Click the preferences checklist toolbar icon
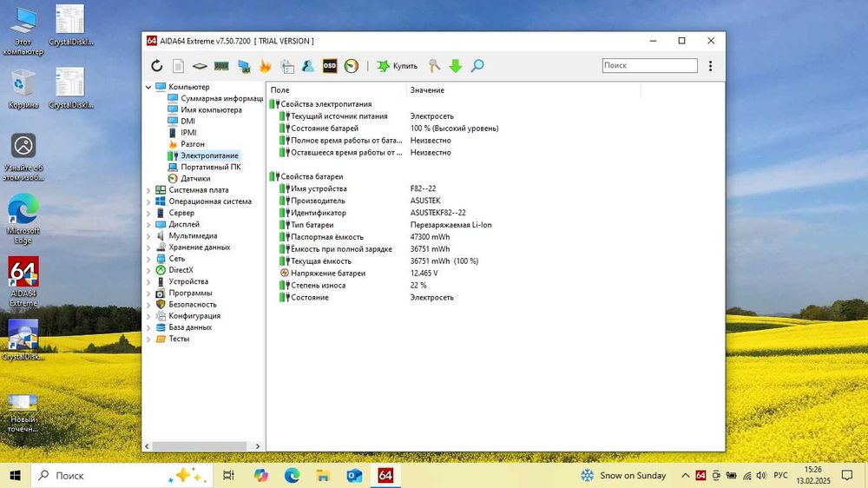 [287, 66]
